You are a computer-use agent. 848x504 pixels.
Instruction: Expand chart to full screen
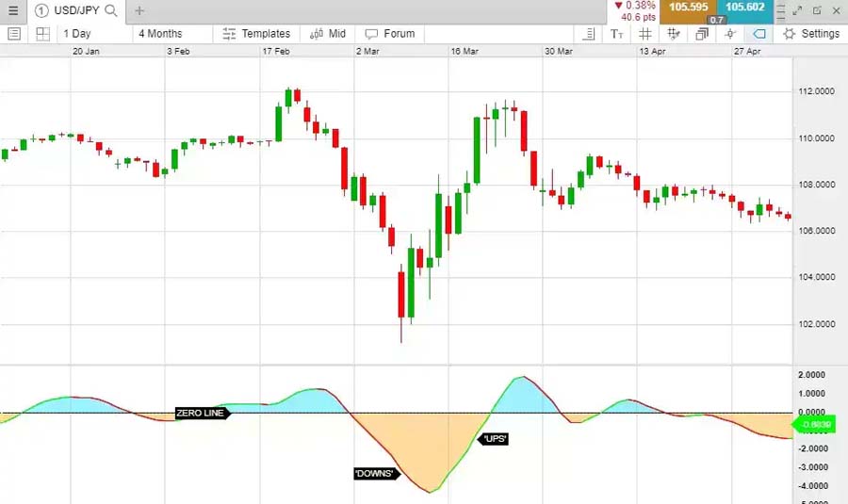(798, 10)
